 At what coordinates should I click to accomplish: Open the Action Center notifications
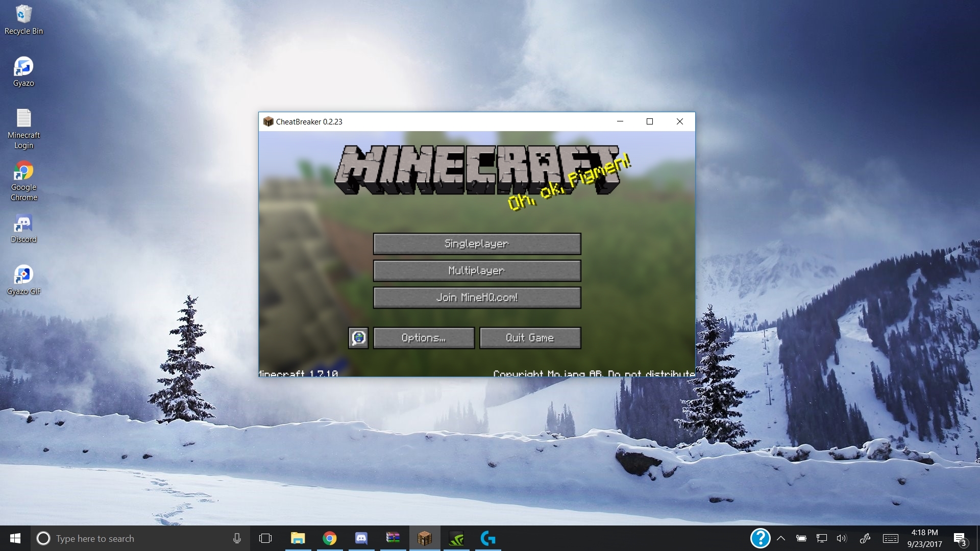(x=960, y=539)
